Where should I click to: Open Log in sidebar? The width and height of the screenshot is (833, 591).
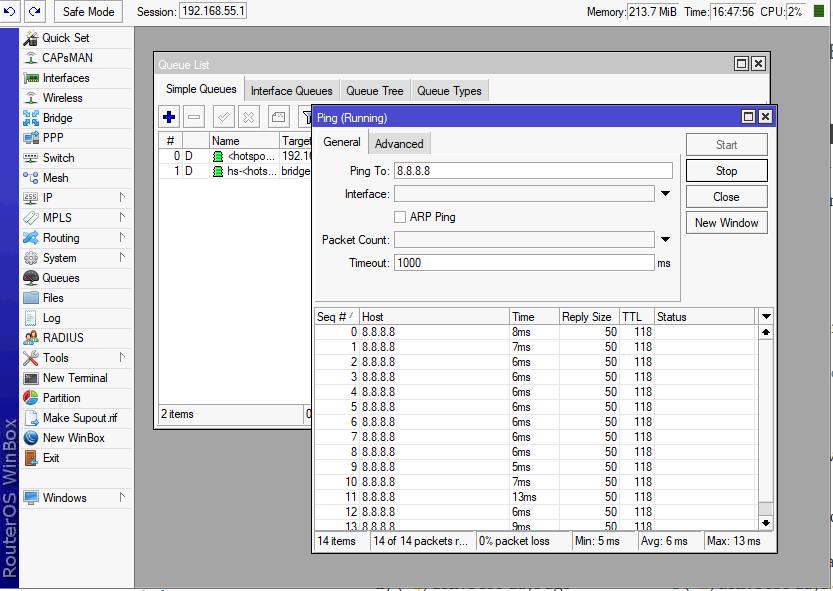pos(77,318)
